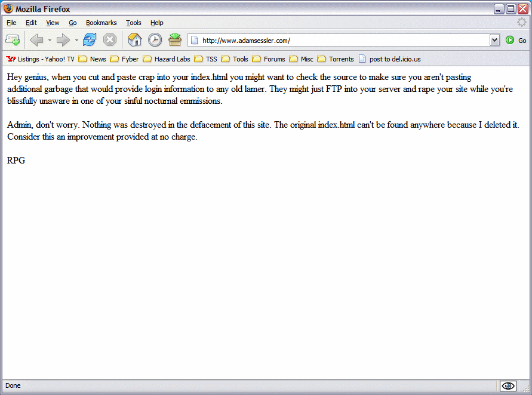
Task: Open the Bookmarks menu
Action: (x=101, y=23)
